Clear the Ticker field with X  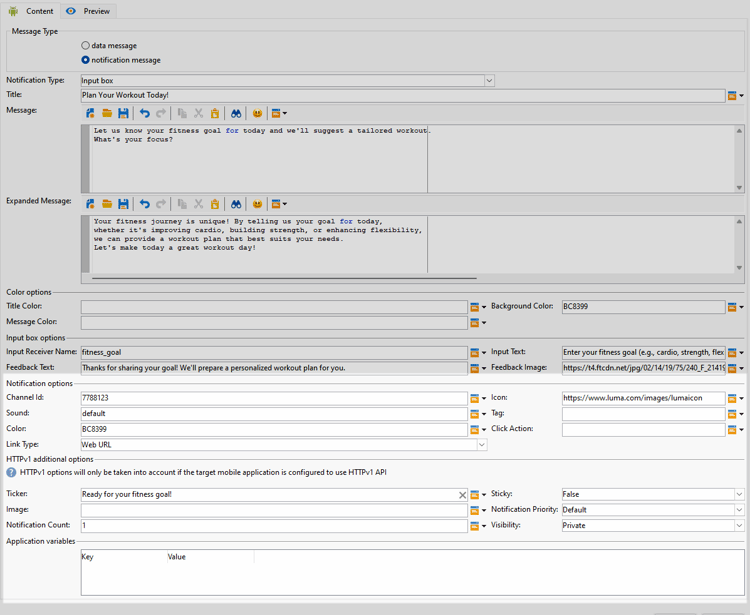click(462, 495)
